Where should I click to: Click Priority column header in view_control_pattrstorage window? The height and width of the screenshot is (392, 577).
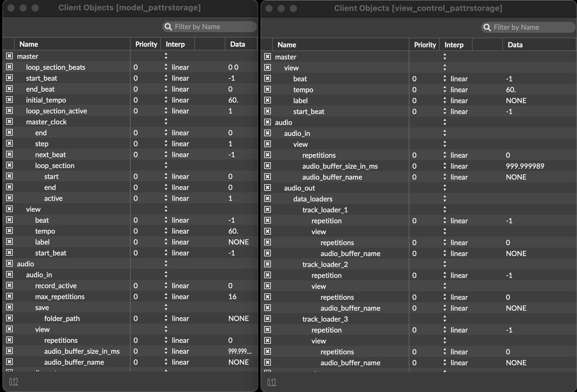pos(425,45)
